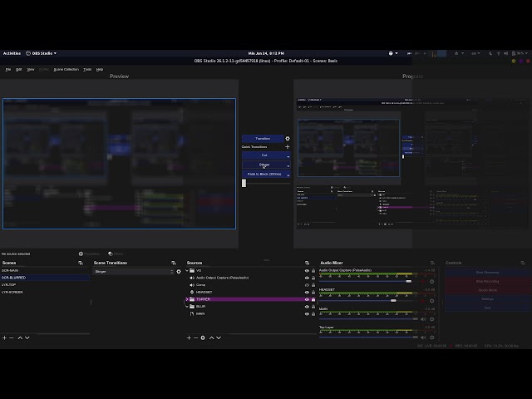Toggle visibility of Audio Output Capture source
This screenshot has width=532, height=399.
307,278
